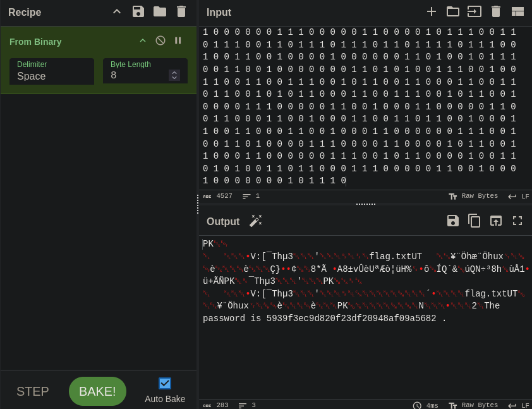This screenshot has height=409, width=532.
Task: Replace input with output
Action: pyautogui.click(x=496, y=221)
